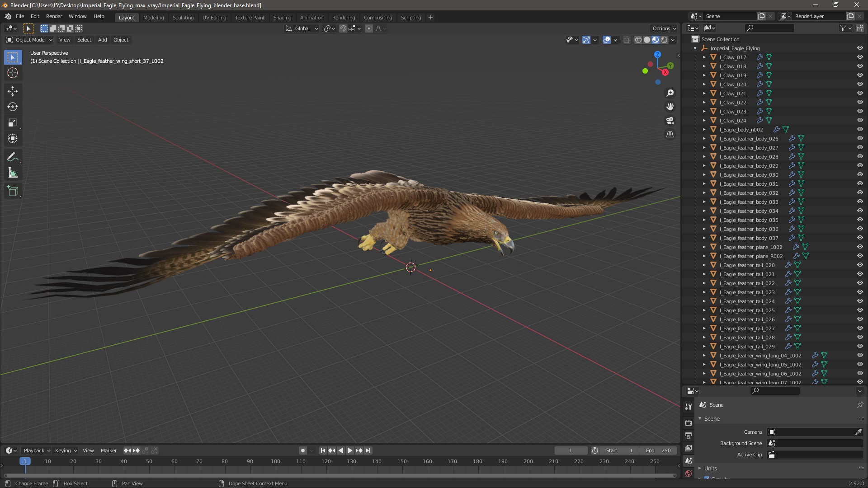Click the Pan view hand icon
Image resolution: width=868 pixels, height=488 pixels.
pyautogui.click(x=670, y=107)
